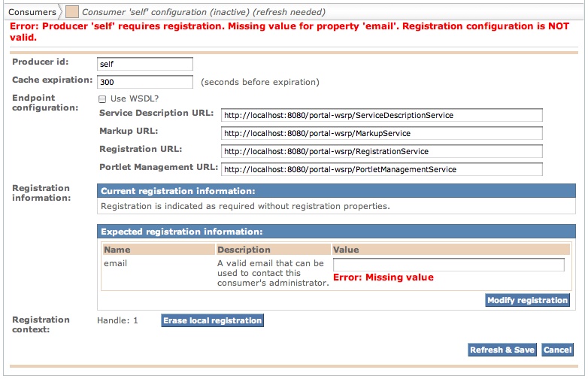Click the Modify registration button

tap(527, 300)
